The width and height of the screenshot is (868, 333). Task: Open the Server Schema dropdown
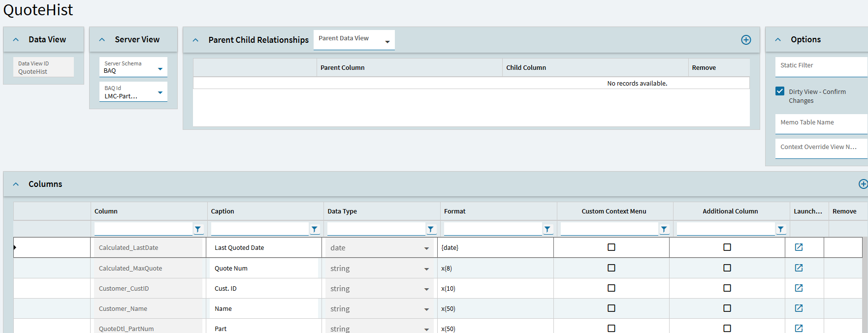[160, 69]
